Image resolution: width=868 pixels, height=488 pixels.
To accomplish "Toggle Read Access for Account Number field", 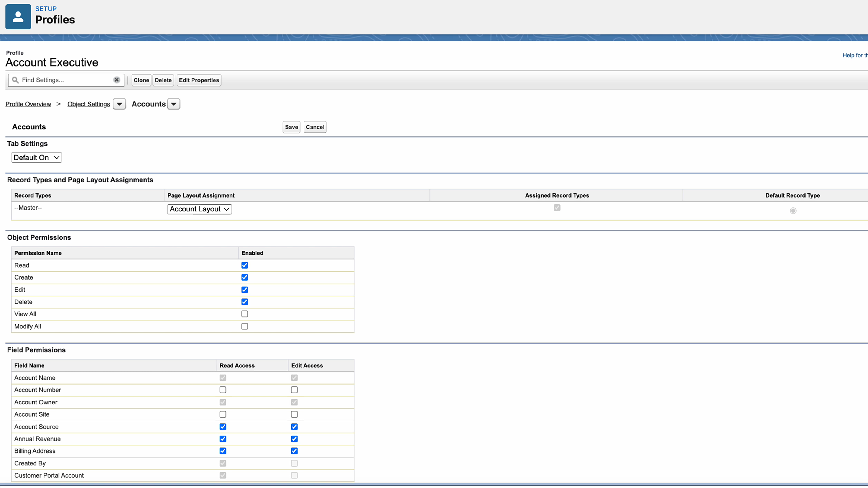I will [223, 390].
